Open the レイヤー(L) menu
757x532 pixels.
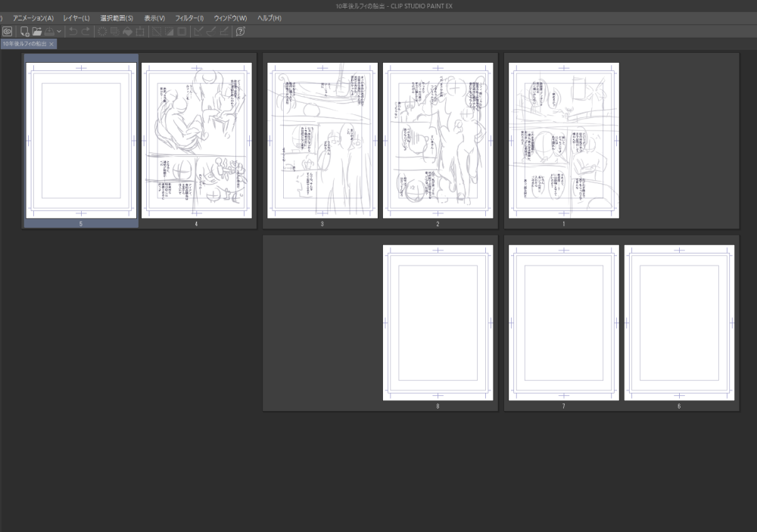pos(76,18)
